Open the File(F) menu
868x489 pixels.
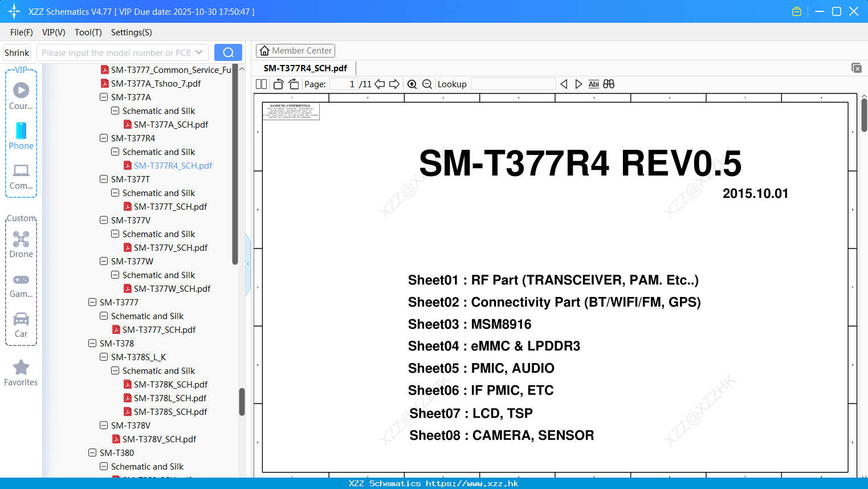coord(22,32)
